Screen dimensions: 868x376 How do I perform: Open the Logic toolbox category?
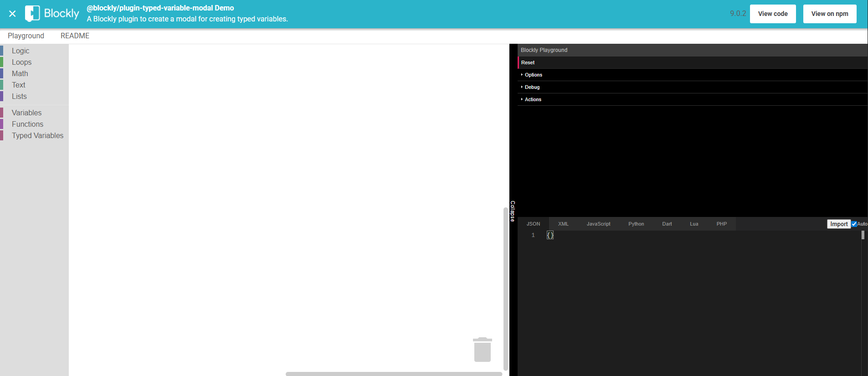click(34, 51)
